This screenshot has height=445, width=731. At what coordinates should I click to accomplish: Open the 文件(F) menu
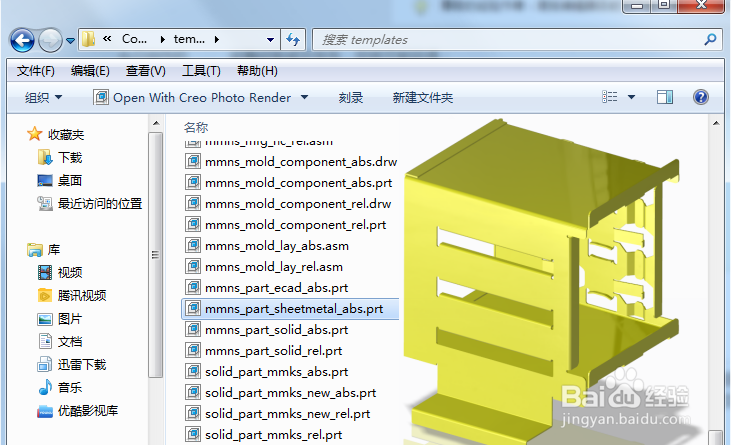coord(36,71)
